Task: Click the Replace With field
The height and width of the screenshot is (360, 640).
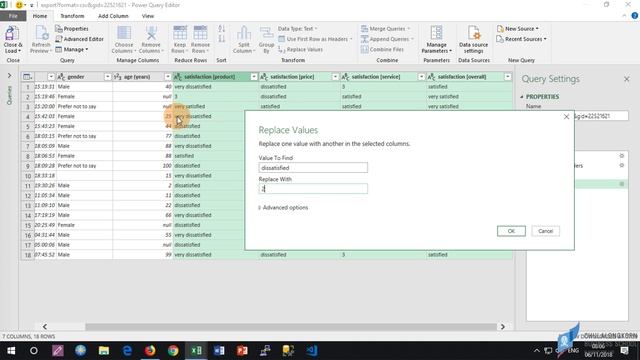Action: [313, 189]
